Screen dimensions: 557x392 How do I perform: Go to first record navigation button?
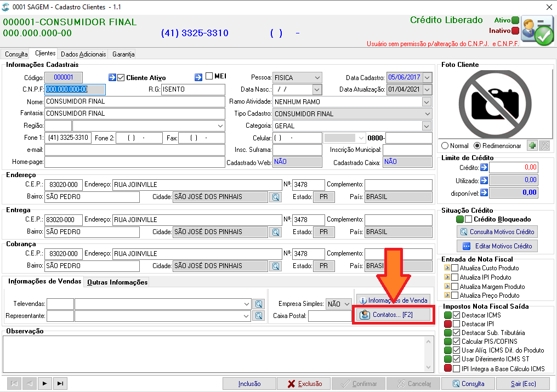coord(14,383)
